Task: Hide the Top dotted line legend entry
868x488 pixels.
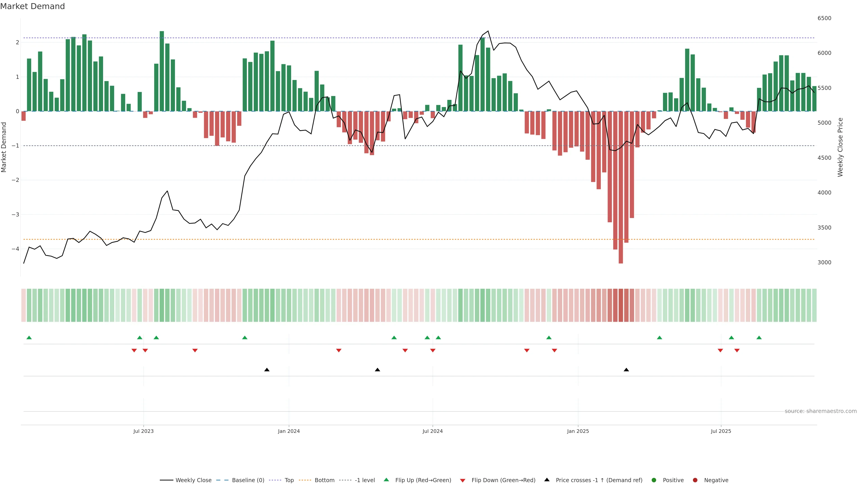Action: (x=289, y=480)
